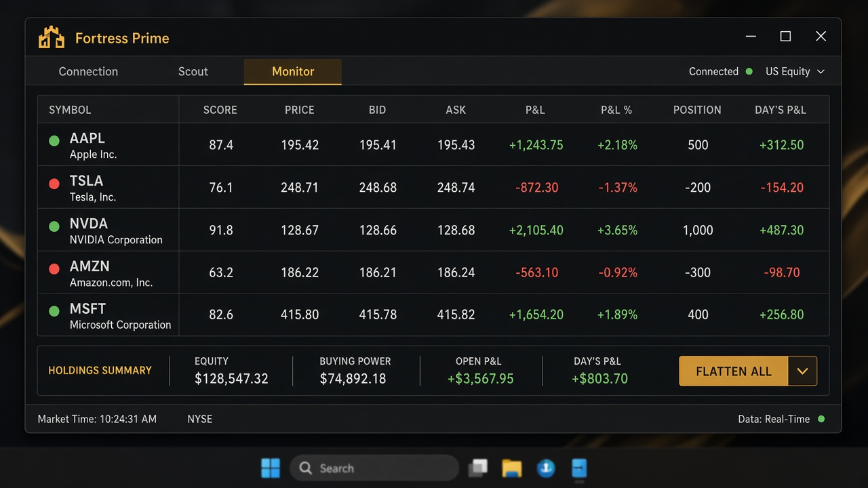Image resolution: width=868 pixels, height=488 pixels.
Task: Open File Explorer from the taskbar
Action: pyautogui.click(x=512, y=468)
